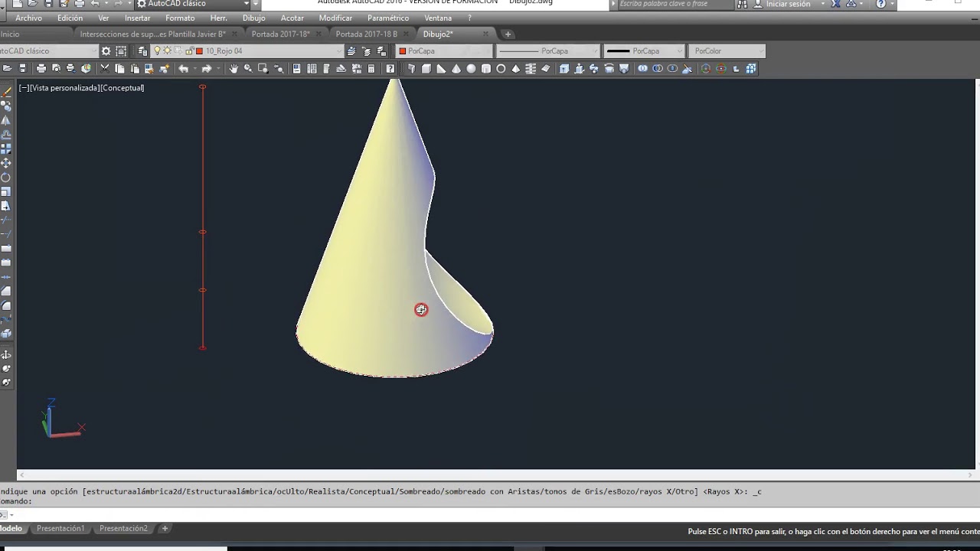980x551 pixels.
Task: Select the Box solid tool
Action: [426, 69]
